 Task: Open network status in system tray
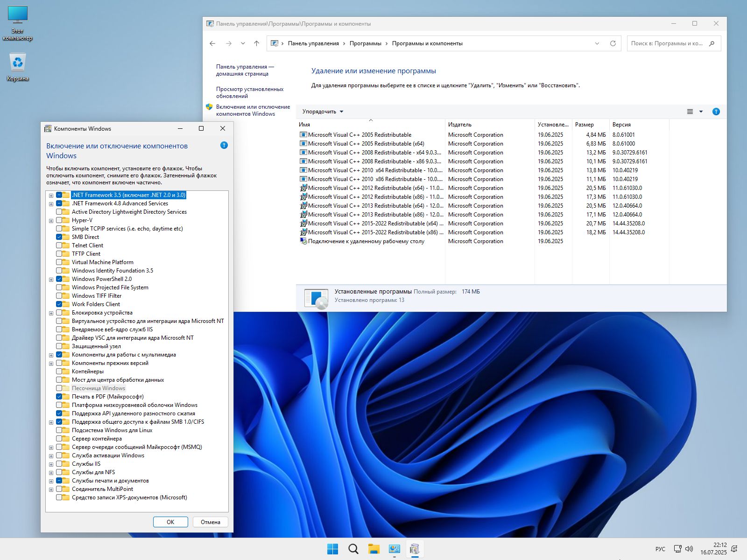[x=678, y=549]
